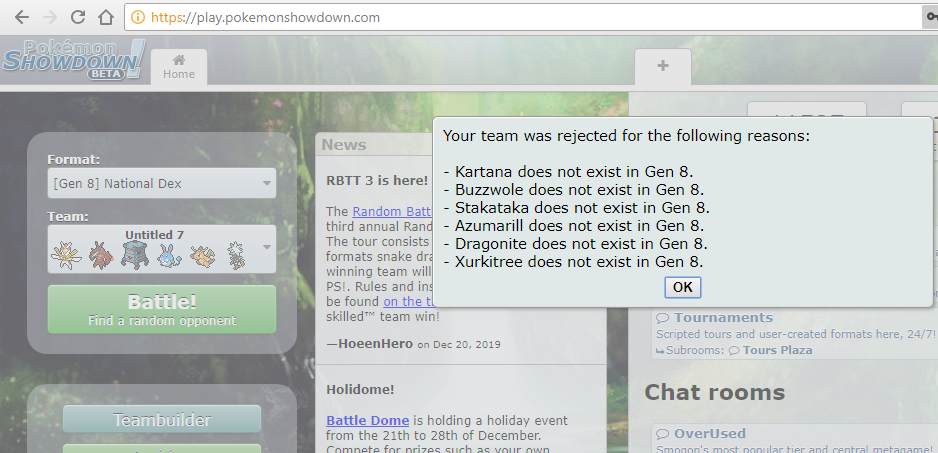Viewport: 938px width, 453px height.
Task: Click the browser back arrow
Action: coord(21,17)
